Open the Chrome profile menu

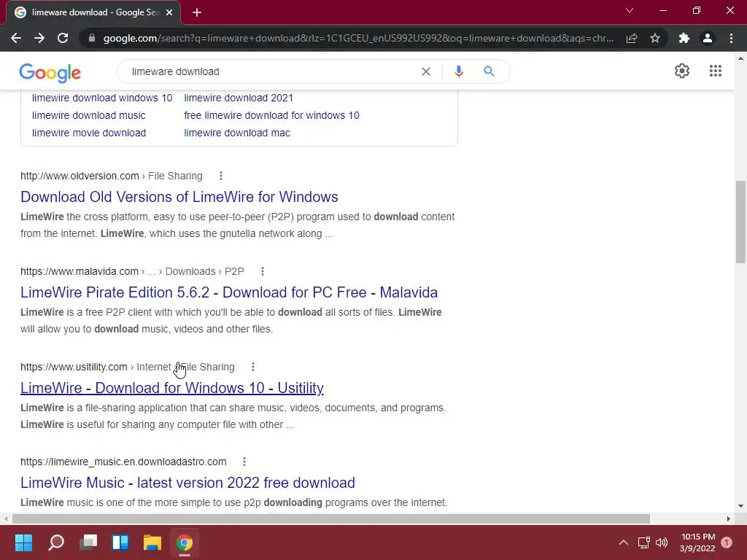(x=708, y=38)
